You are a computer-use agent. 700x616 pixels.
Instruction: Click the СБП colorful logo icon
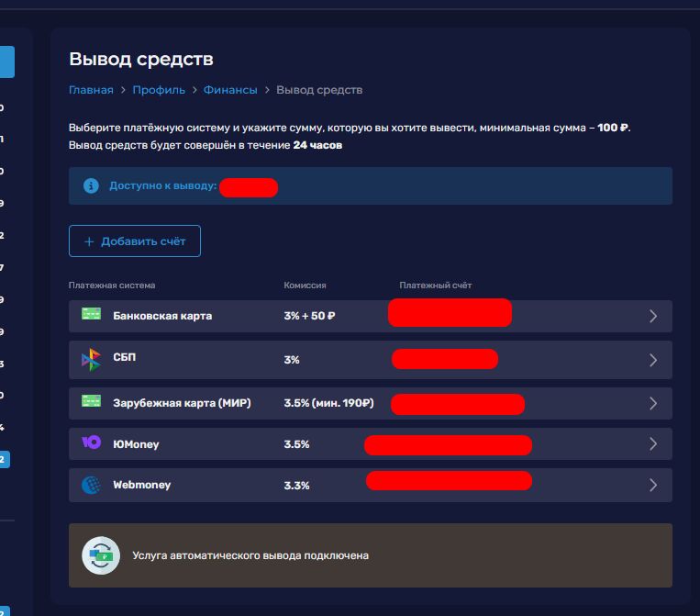point(91,360)
